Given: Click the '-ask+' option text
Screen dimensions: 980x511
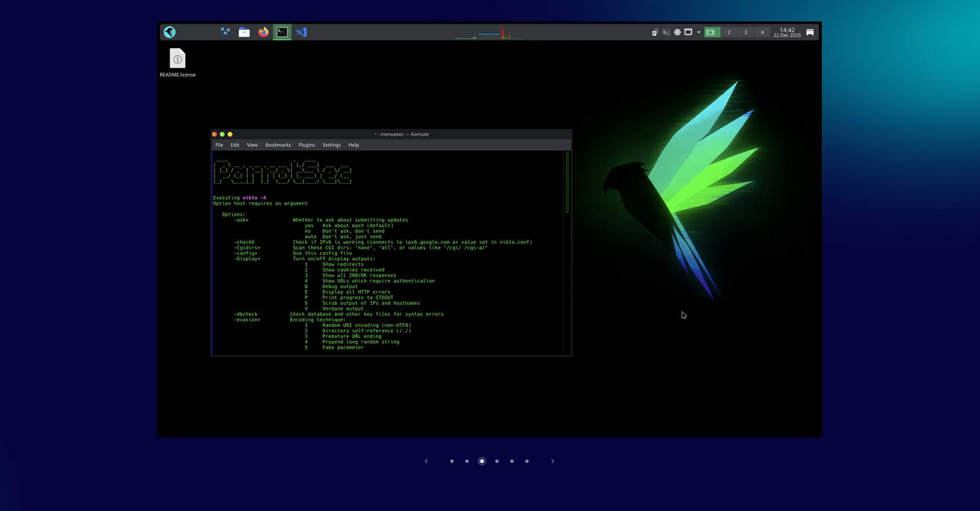Looking at the screenshot, I should point(241,220).
